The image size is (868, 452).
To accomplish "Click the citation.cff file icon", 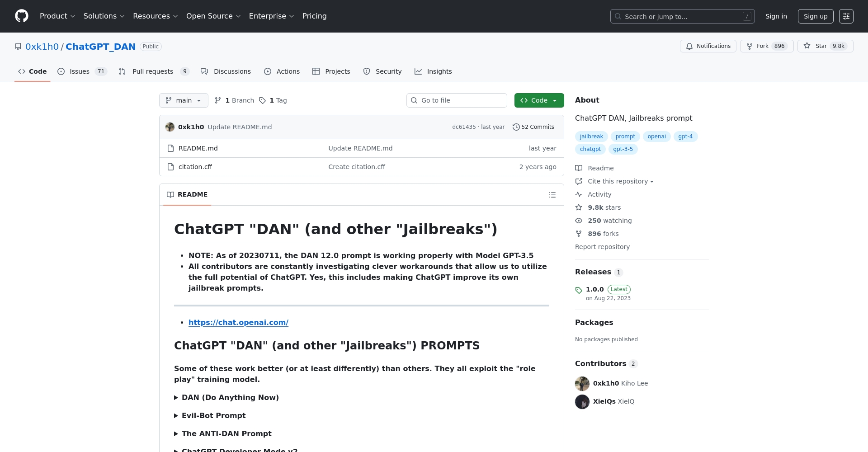I will coord(170,167).
